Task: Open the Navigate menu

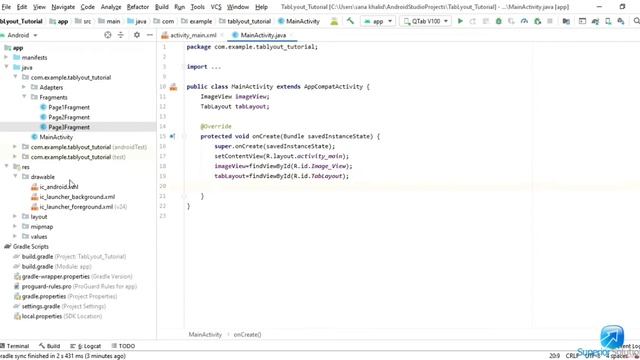Action: point(63,7)
